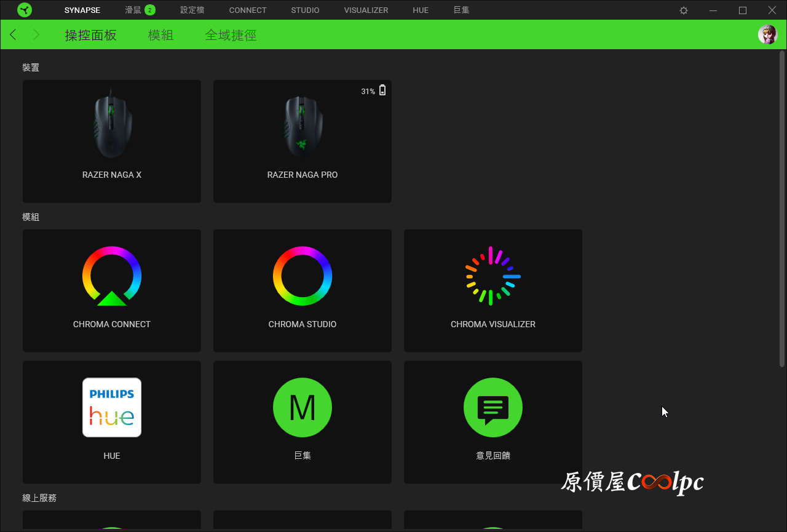This screenshot has width=787, height=532.
Task: Go back with the left arrow
Action: 13,34
